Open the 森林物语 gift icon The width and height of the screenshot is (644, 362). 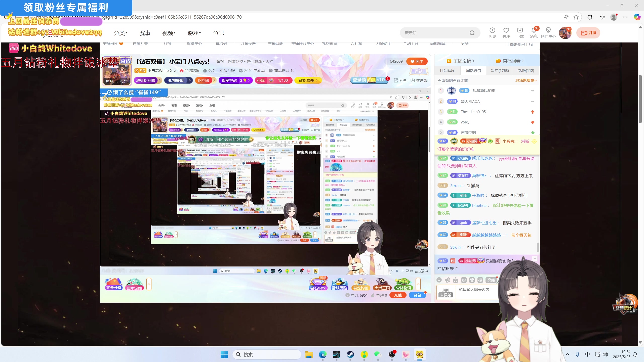[x=403, y=284]
